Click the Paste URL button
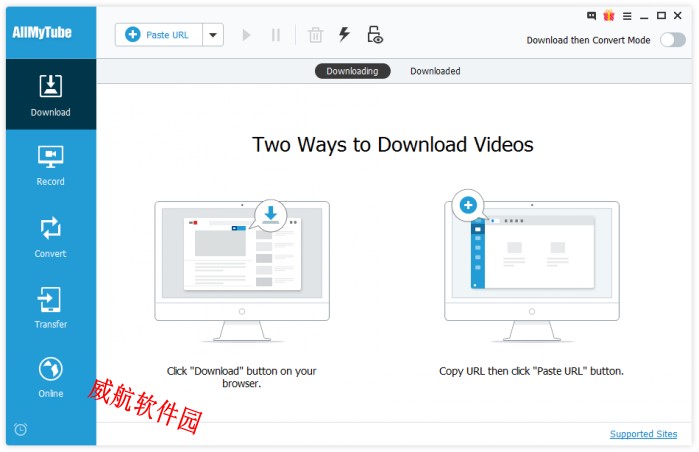Screen dimensions: 699x452 [159, 35]
